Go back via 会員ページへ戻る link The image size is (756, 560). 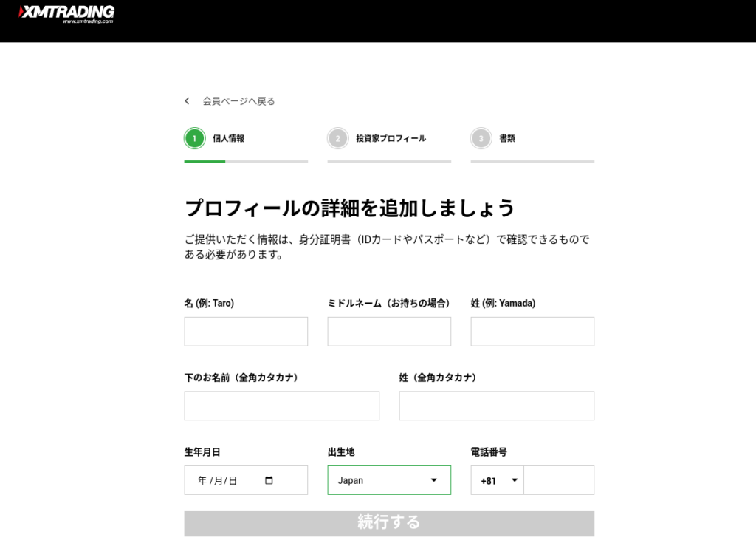pos(238,101)
